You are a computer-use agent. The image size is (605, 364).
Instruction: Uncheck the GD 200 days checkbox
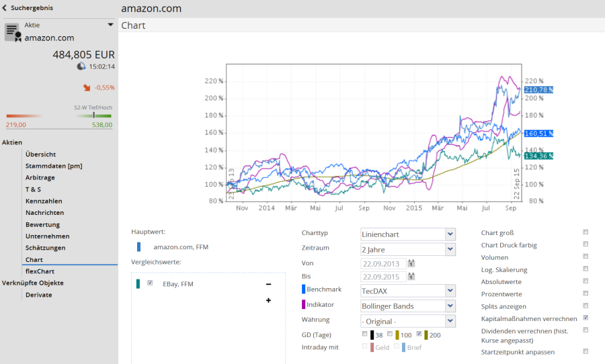[420, 334]
